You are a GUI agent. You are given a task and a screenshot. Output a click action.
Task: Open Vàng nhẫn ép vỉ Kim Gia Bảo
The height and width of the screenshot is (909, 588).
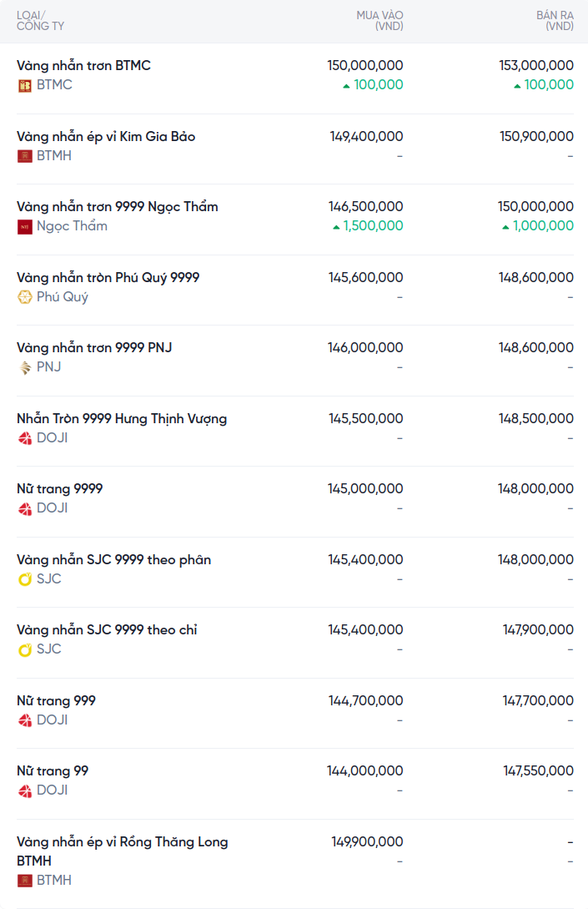(x=106, y=136)
